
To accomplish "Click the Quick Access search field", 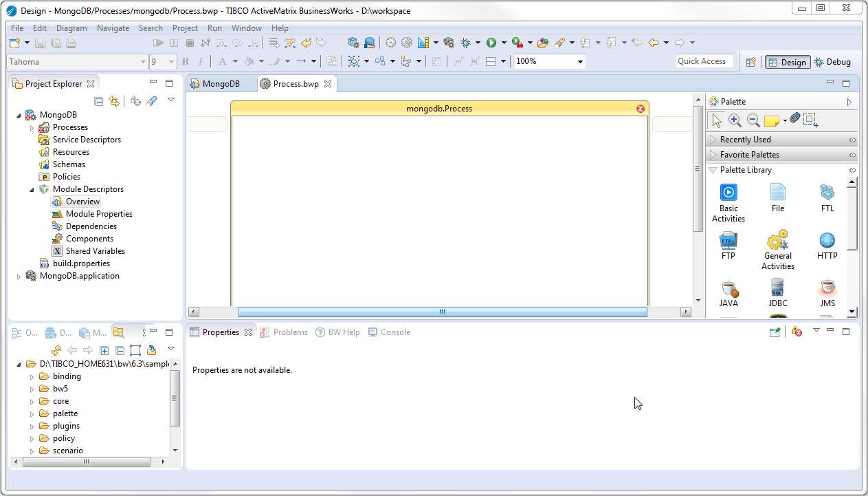I will tap(702, 61).
